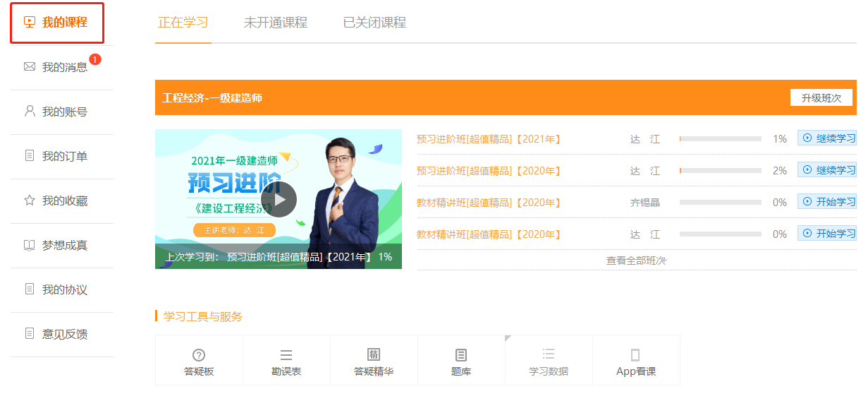Click the 答疑板 question mark icon

coord(199,355)
